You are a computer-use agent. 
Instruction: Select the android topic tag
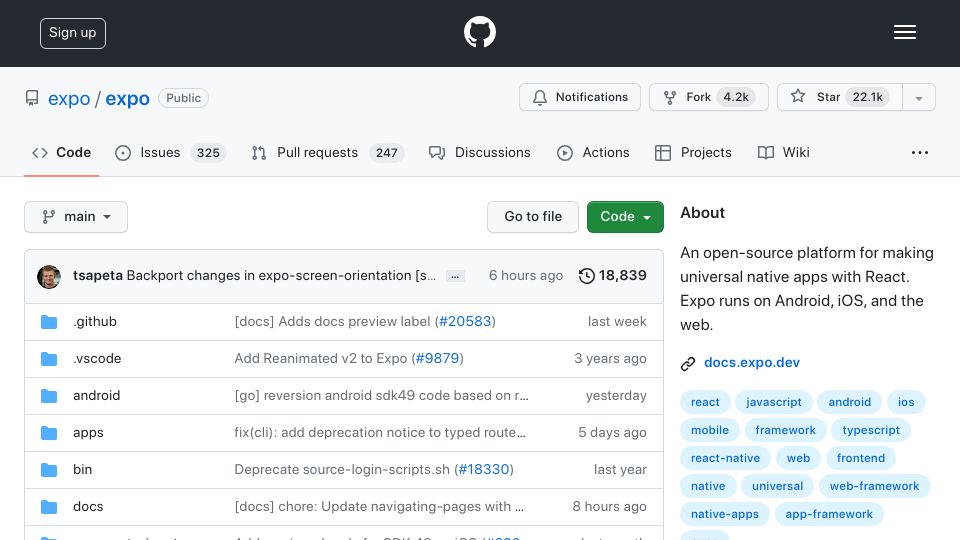pyautogui.click(x=849, y=402)
